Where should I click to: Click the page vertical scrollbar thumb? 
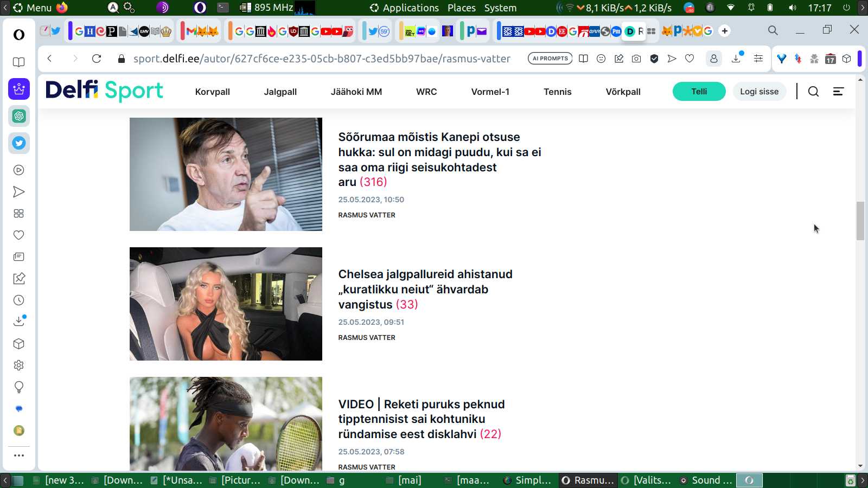click(x=860, y=221)
